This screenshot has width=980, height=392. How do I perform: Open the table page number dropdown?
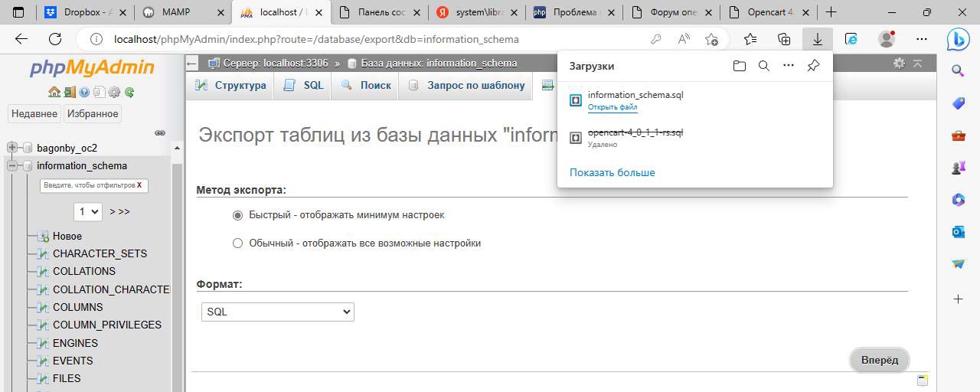click(88, 211)
